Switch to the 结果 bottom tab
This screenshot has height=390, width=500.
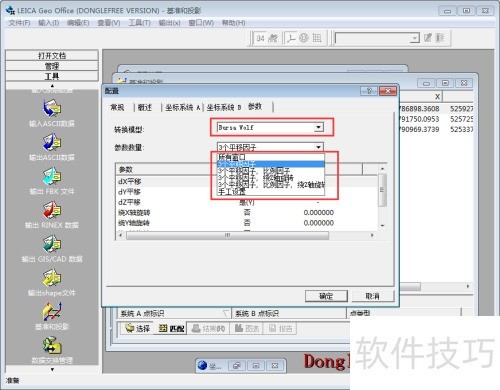209,328
